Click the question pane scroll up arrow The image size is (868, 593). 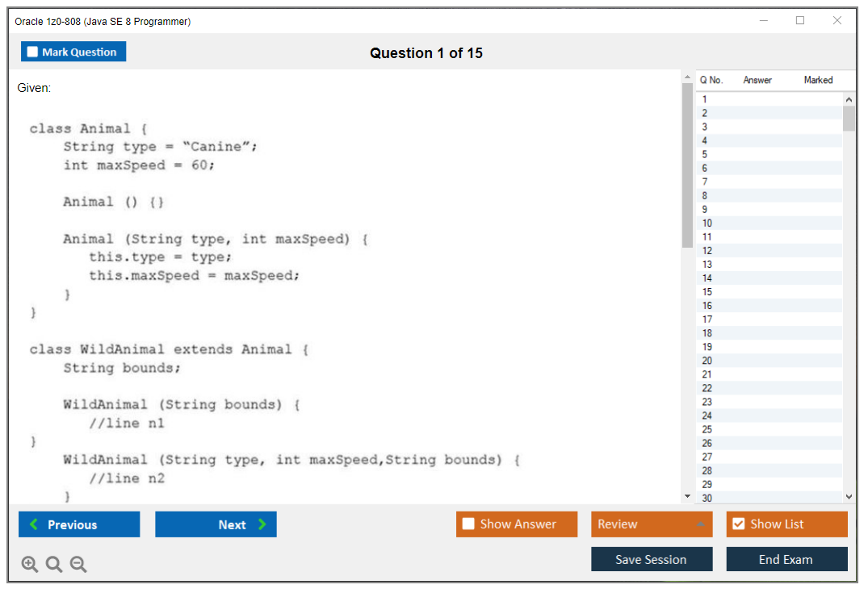pyautogui.click(x=687, y=77)
